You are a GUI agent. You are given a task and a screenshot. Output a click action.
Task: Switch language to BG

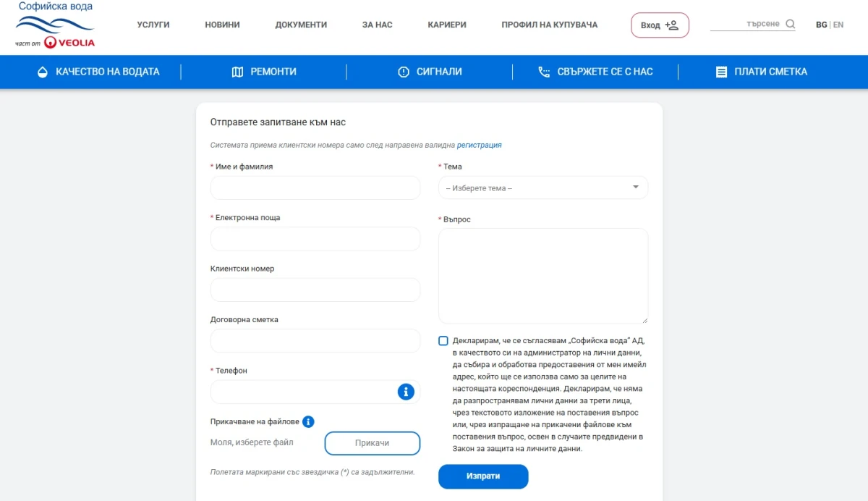coord(821,25)
